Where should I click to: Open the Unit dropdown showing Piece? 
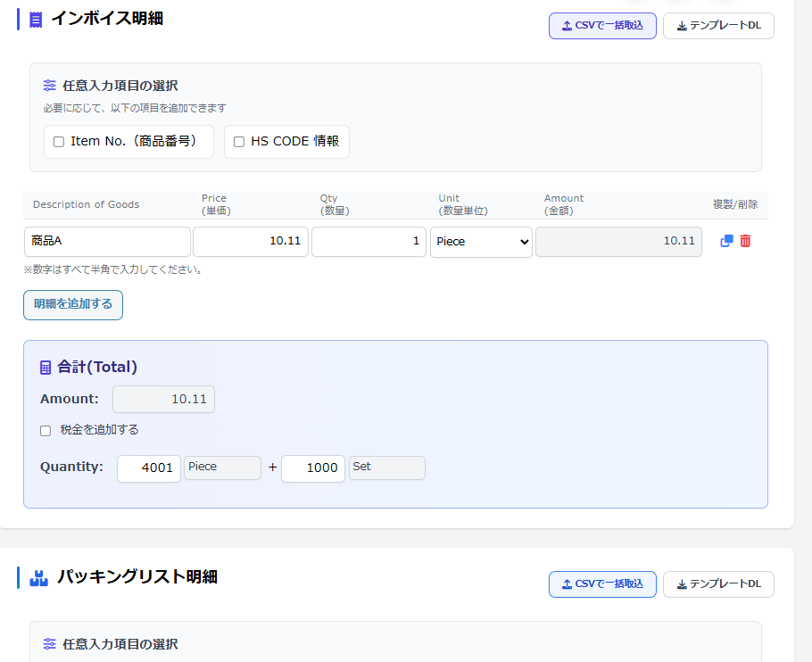click(481, 241)
